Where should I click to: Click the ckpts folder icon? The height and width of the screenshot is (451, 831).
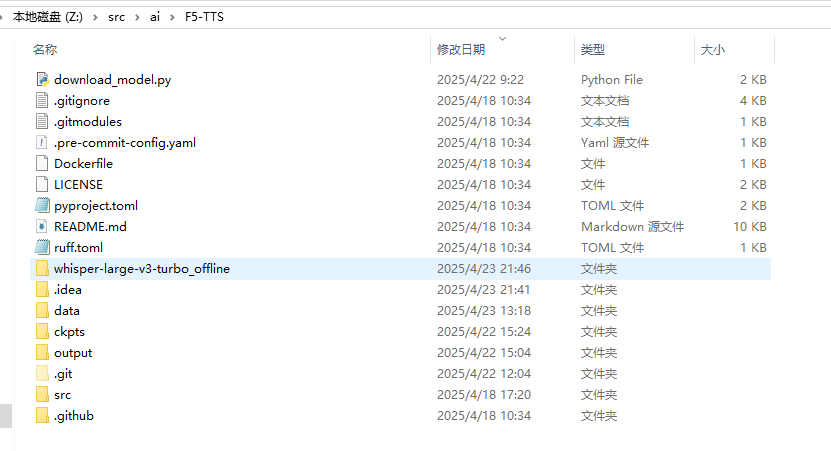coord(42,332)
